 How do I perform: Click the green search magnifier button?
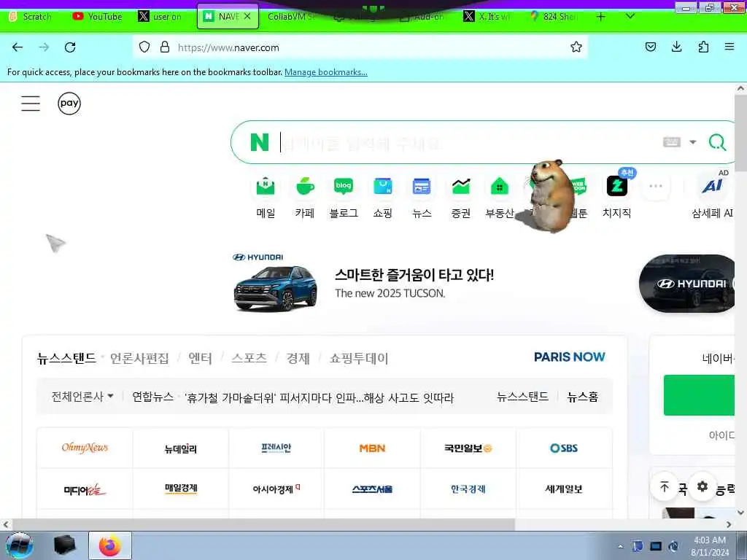[717, 142]
